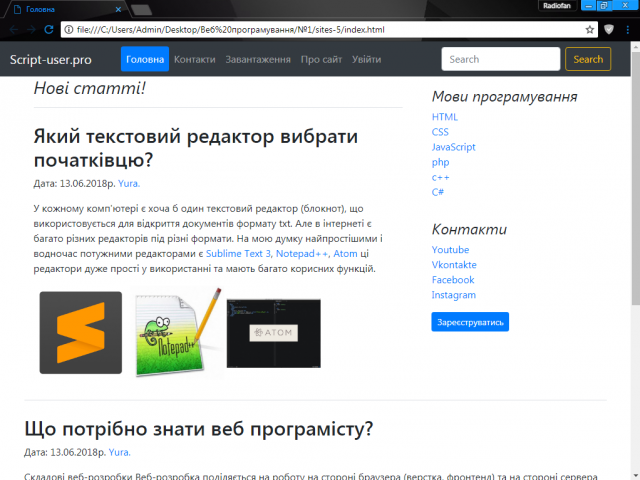Open the Контакти nav item
The image size is (640, 480).
click(195, 59)
